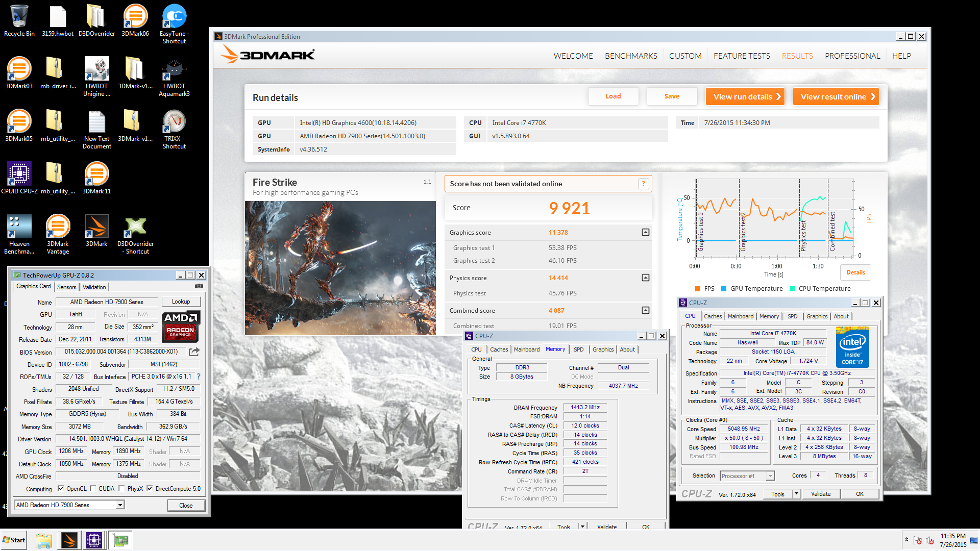
Task: Collapse the Graphics score section
Action: point(645,233)
